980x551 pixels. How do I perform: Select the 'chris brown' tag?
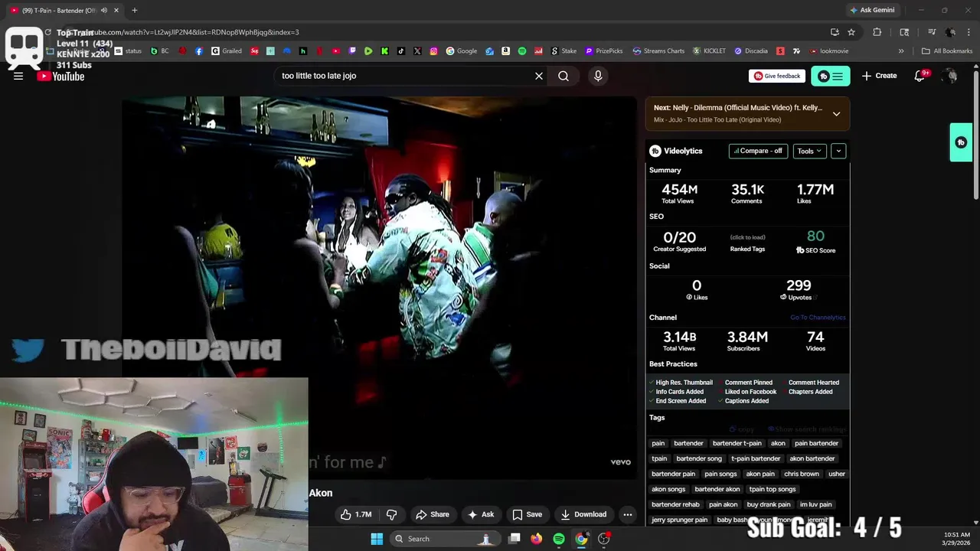pyautogui.click(x=802, y=474)
